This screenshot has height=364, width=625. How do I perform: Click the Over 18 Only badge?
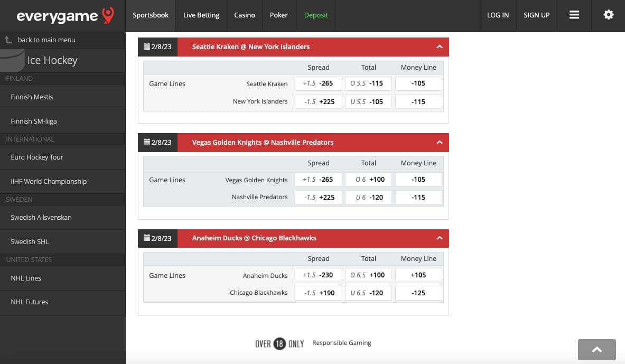pos(279,343)
